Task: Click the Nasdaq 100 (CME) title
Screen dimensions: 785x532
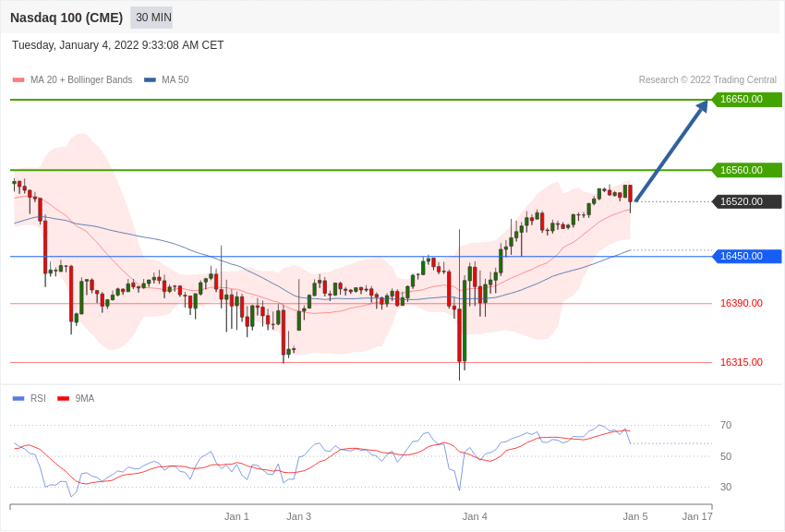Action: (66, 18)
